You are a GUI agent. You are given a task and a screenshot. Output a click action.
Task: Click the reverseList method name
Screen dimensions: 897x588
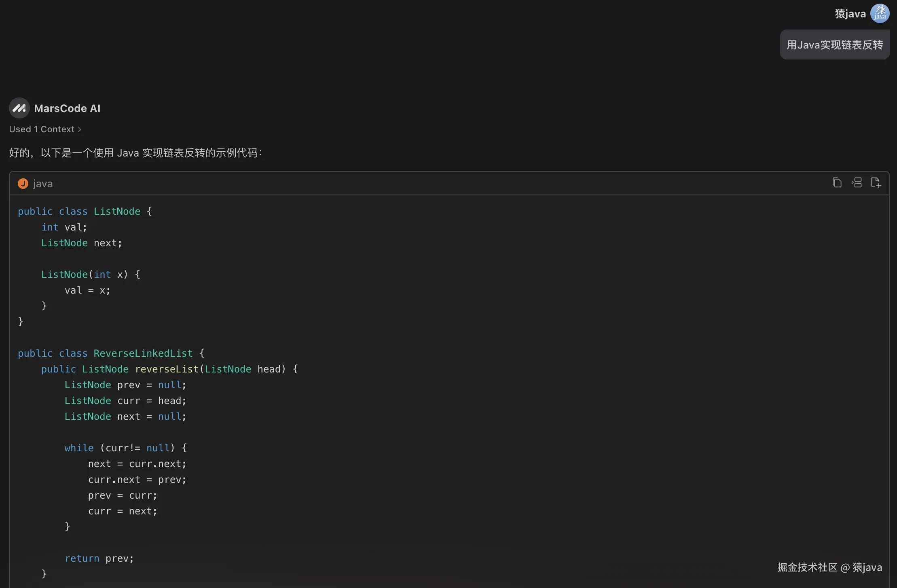(x=167, y=369)
